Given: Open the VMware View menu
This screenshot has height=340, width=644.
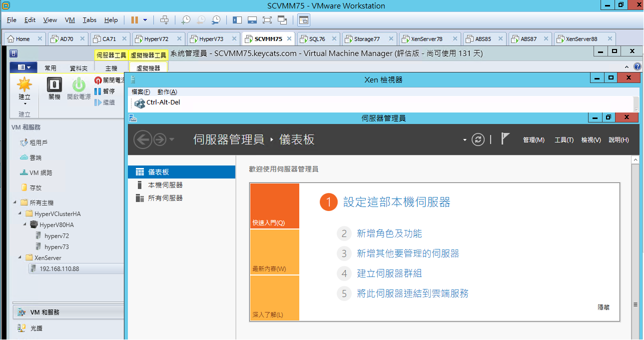Looking at the screenshot, I should point(50,20).
